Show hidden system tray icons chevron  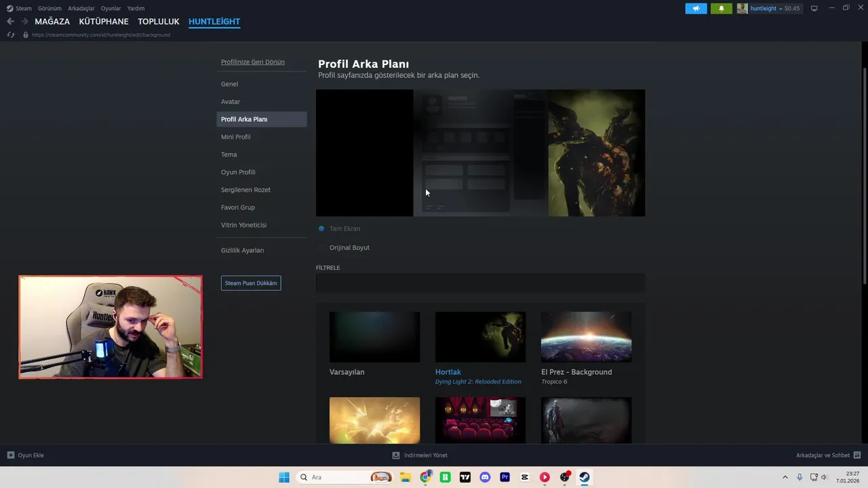click(785, 477)
